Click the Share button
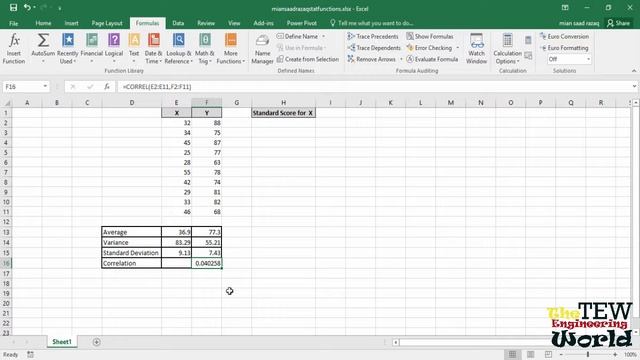The height and width of the screenshot is (360, 640). pyautogui.click(x=618, y=23)
